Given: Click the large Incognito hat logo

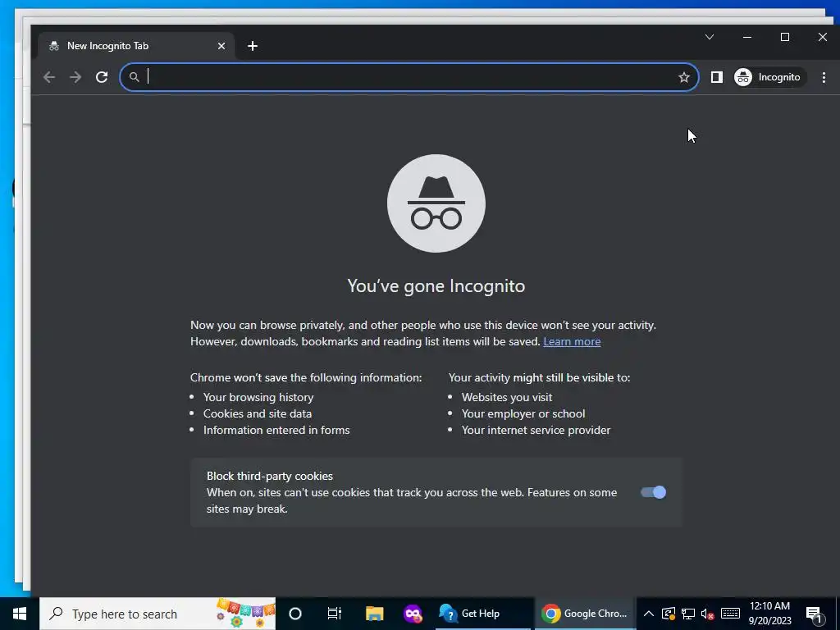Looking at the screenshot, I should tap(436, 203).
